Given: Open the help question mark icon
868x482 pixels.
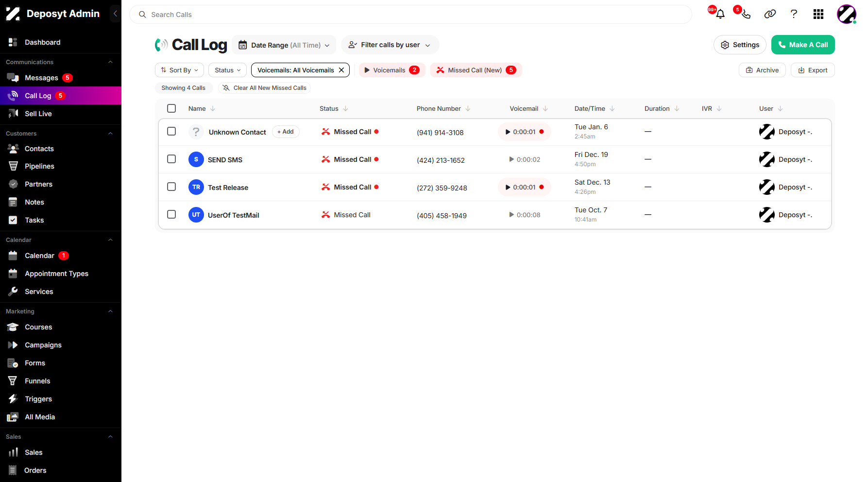Looking at the screenshot, I should [794, 14].
